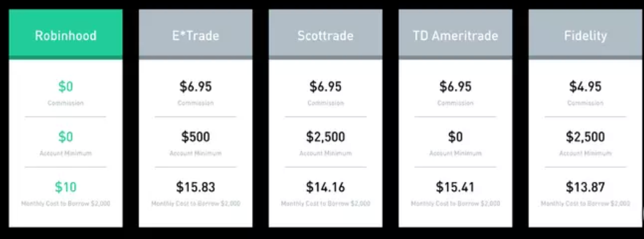Click Robinhood's $0 account minimum value
Screen dimensions: 644x239
tap(66, 137)
